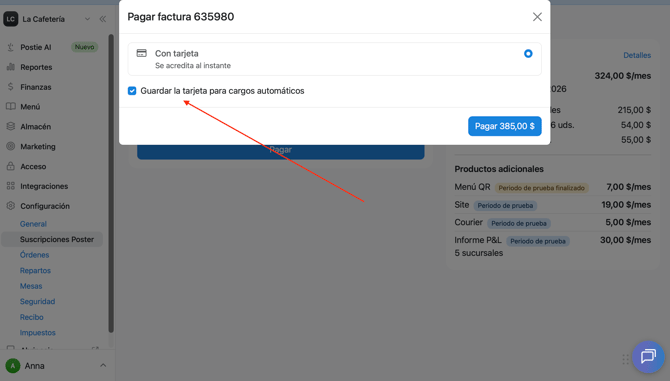This screenshot has width=670, height=381.
Task: Close the Pagar factura dialog
Action: (537, 17)
